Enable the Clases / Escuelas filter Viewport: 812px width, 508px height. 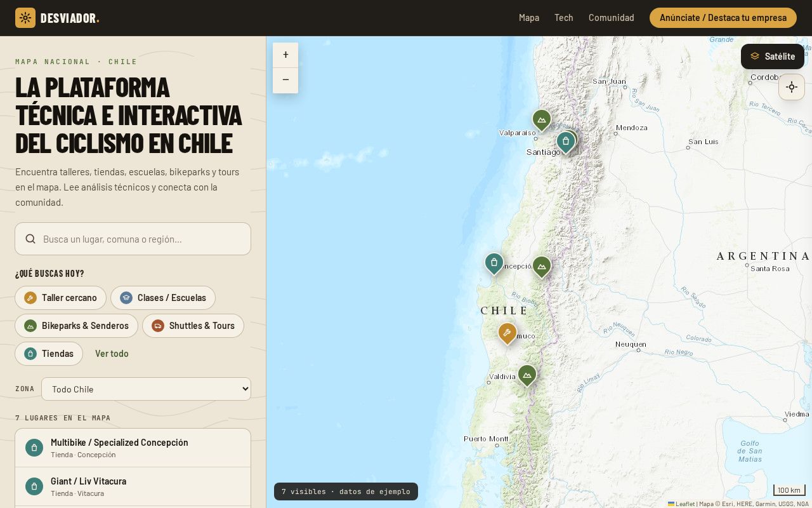pos(163,298)
